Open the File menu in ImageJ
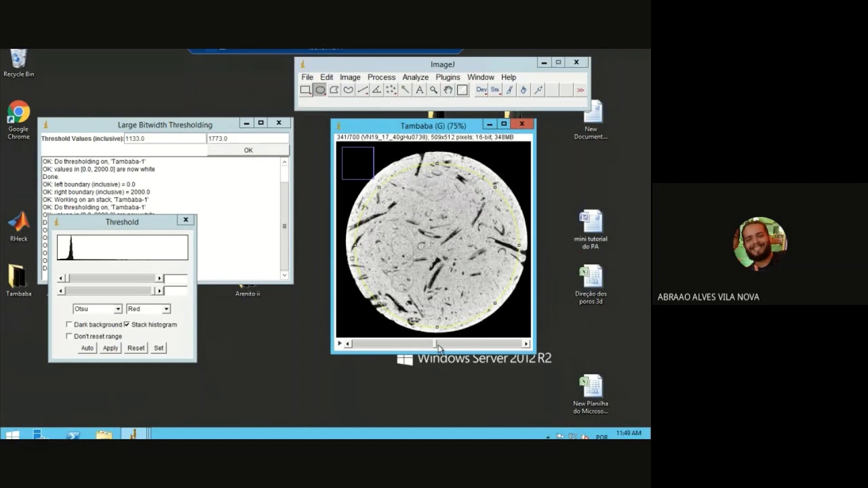Screen dimensions: 868x488 (307, 77)
